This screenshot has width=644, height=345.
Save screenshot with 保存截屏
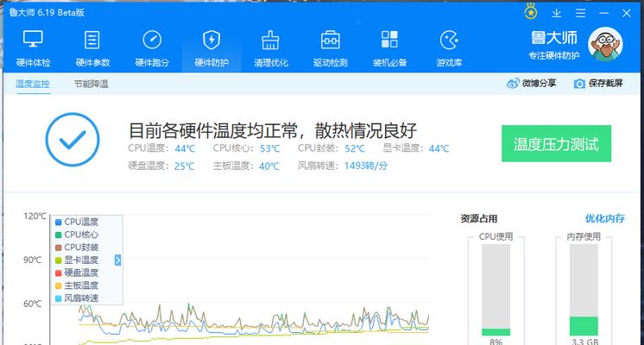click(x=598, y=84)
